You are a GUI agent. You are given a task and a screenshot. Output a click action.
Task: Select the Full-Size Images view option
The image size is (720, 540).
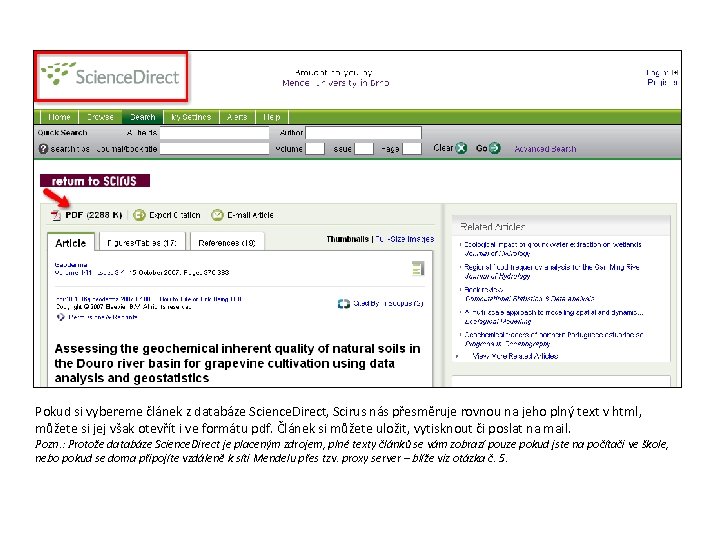[405, 239]
